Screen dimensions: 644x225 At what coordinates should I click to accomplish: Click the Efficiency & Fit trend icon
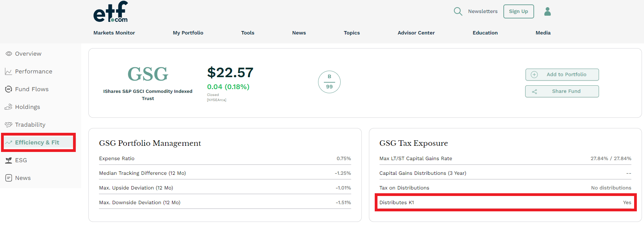[9, 142]
